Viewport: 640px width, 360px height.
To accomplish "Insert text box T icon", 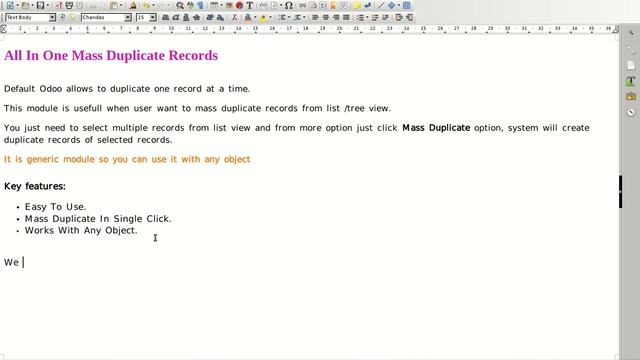I will tap(250, 5).
